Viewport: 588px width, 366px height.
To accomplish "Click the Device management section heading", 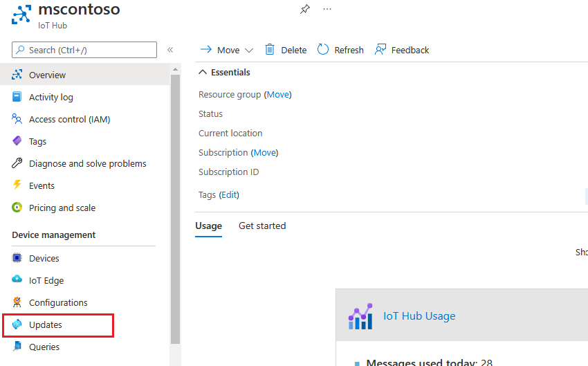I will click(54, 235).
